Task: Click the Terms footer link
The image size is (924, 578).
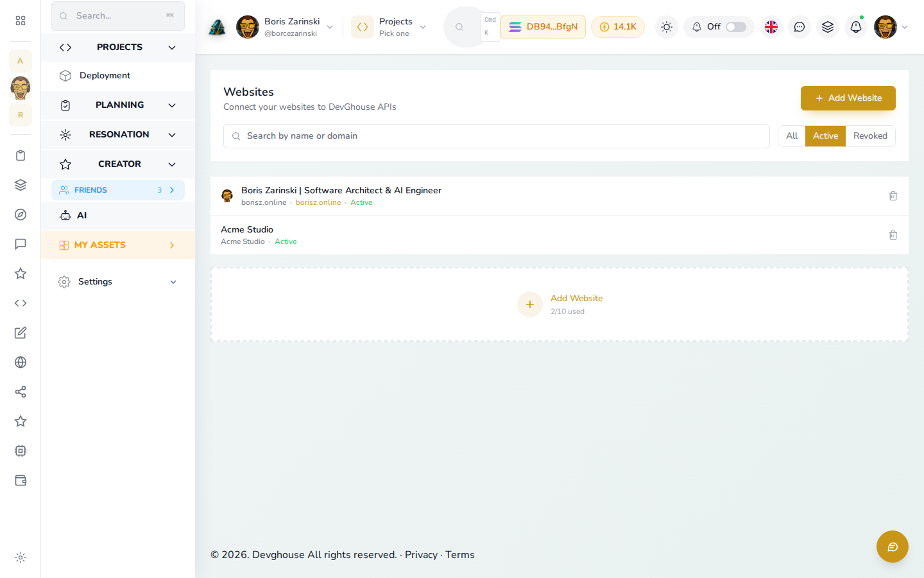Action: tap(460, 555)
